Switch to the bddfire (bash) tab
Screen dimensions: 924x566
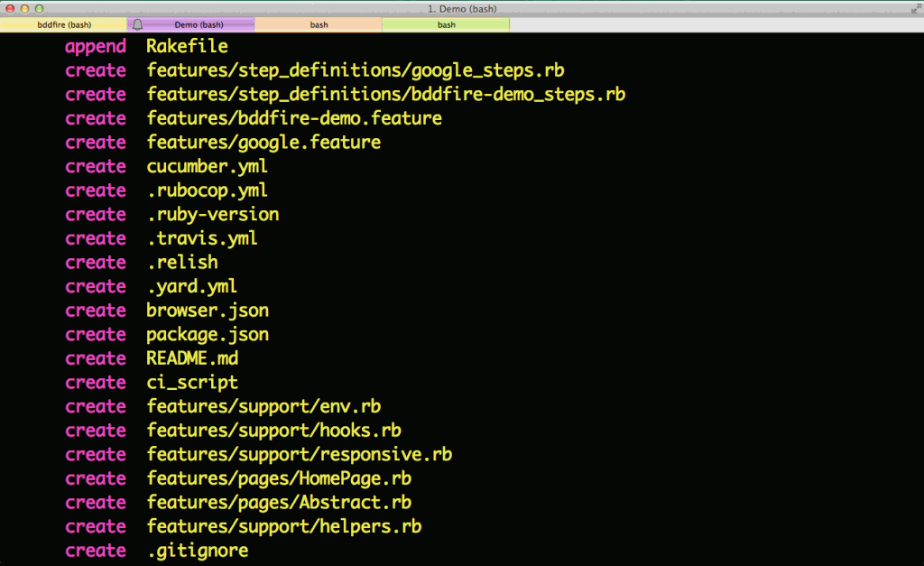[x=63, y=25]
